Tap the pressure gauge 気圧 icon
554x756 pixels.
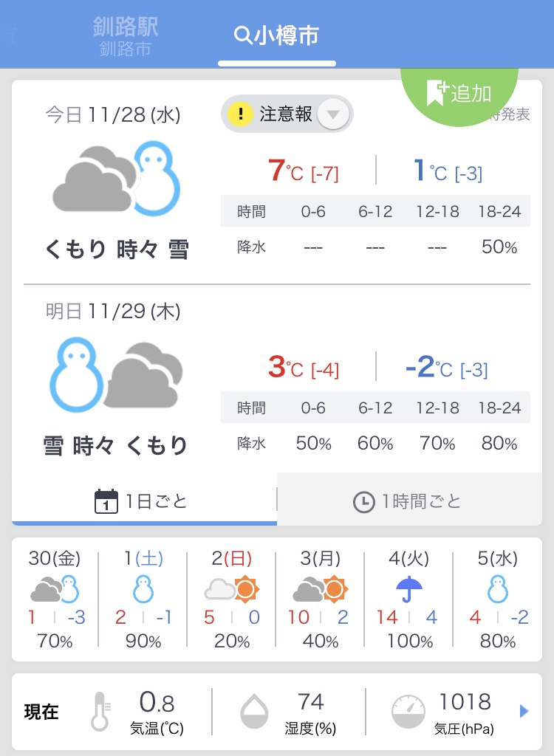(408, 712)
